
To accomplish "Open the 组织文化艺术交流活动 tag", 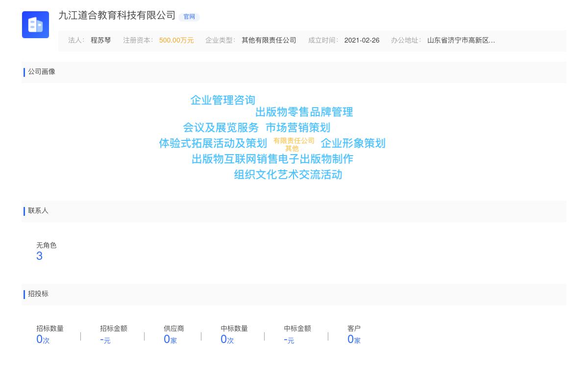I will [288, 175].
